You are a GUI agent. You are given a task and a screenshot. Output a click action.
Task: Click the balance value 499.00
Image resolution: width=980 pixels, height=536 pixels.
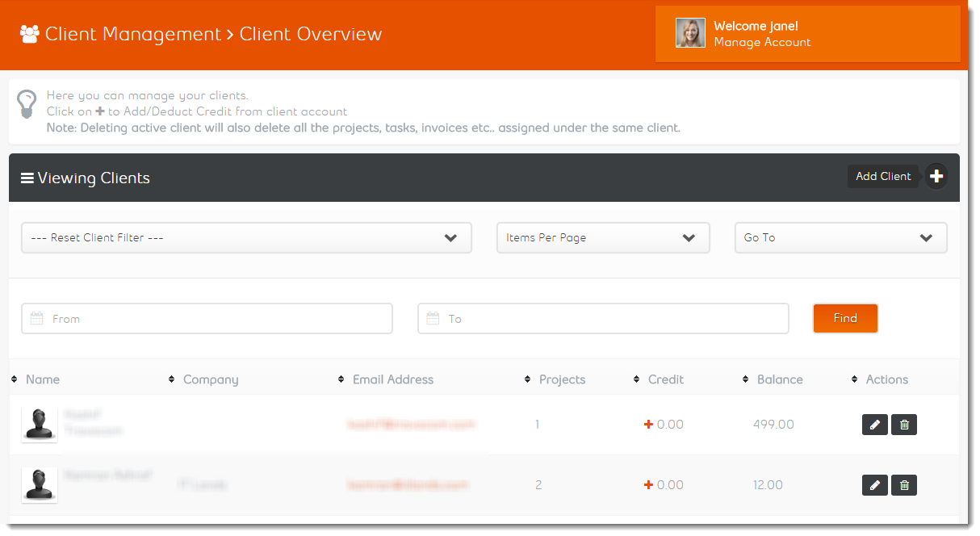click(773, 425)
